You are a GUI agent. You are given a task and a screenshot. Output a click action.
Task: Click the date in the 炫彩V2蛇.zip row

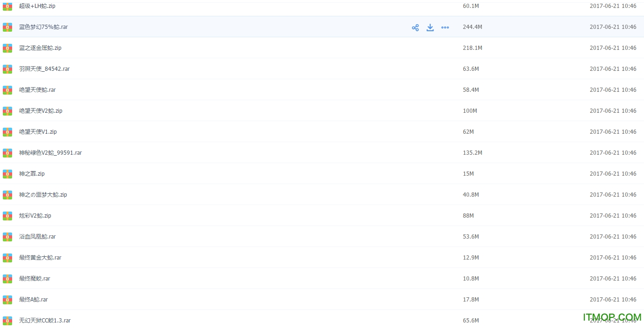tap(613, 216)
